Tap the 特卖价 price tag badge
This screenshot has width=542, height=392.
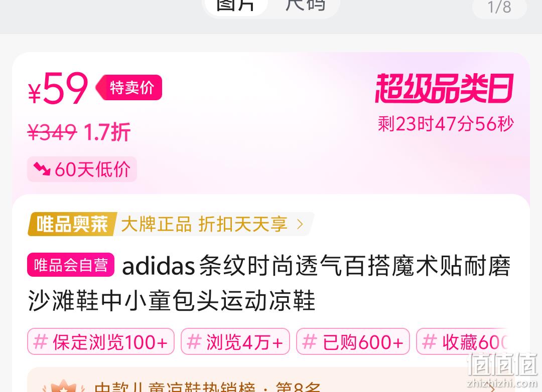[x=128, y=87]
